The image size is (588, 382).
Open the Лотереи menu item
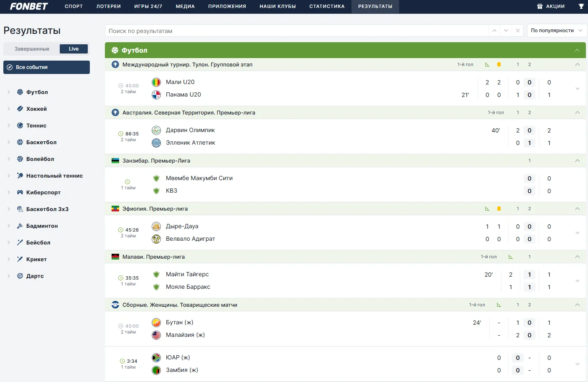tap(109, 6)
